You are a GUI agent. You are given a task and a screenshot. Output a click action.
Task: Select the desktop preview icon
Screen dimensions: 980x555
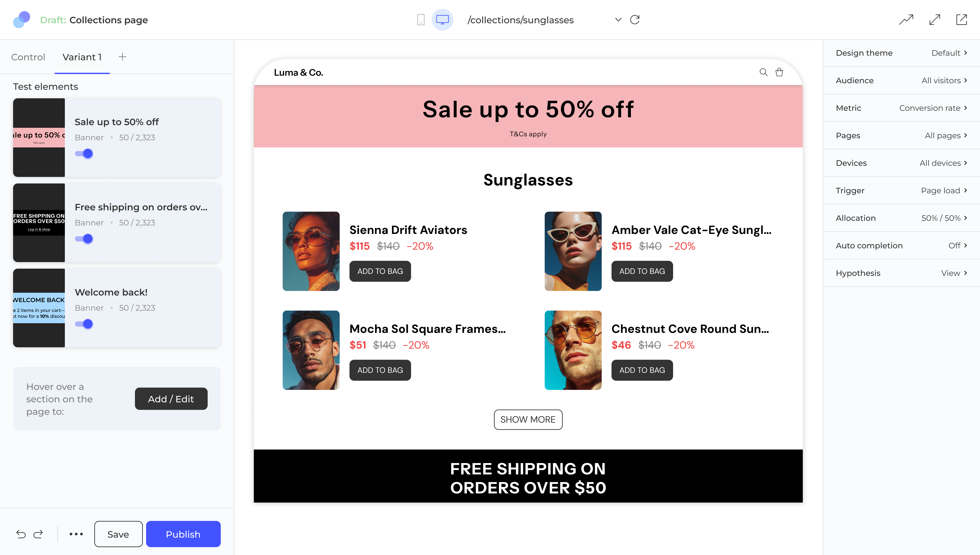[442, 20]
